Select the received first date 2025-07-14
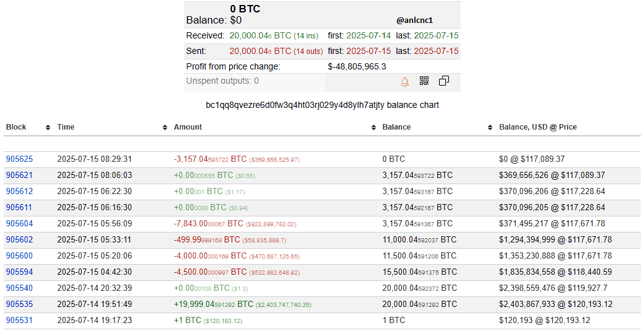This screenshot has width=644, height=333. pos(368,36)
